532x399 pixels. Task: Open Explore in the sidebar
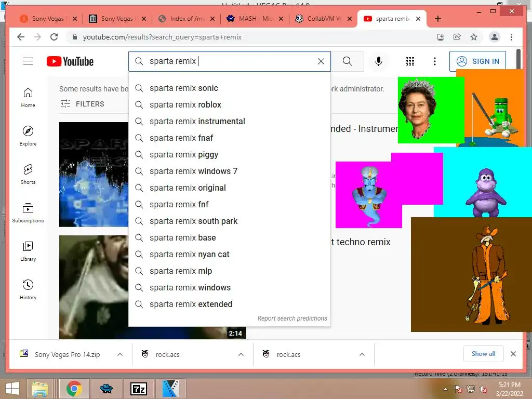click(28, 136)
